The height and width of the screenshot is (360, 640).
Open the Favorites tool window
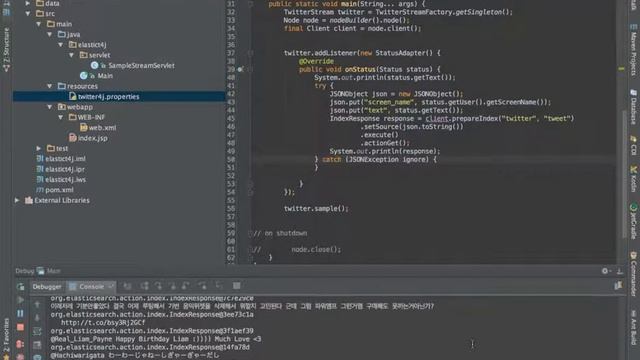tap(6, 338)
